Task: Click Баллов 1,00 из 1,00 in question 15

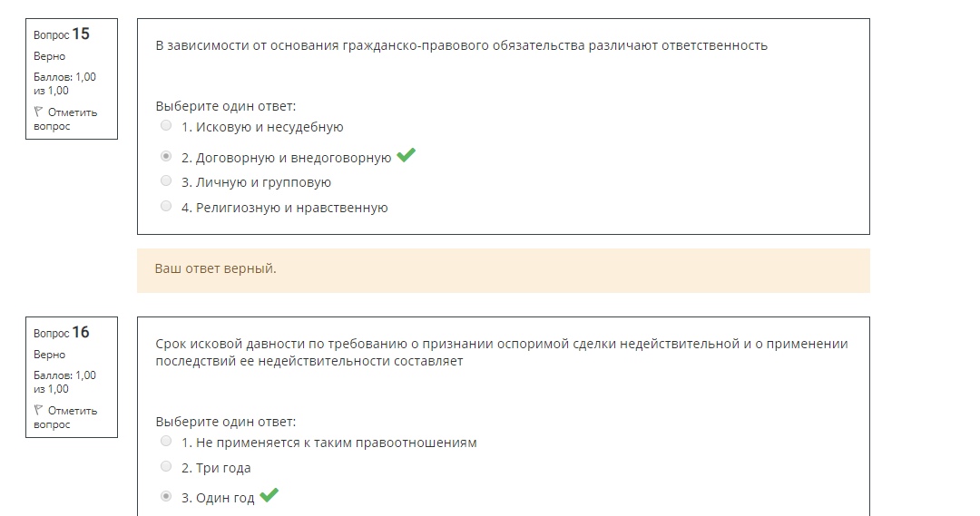Action: (x=64, y=83)
